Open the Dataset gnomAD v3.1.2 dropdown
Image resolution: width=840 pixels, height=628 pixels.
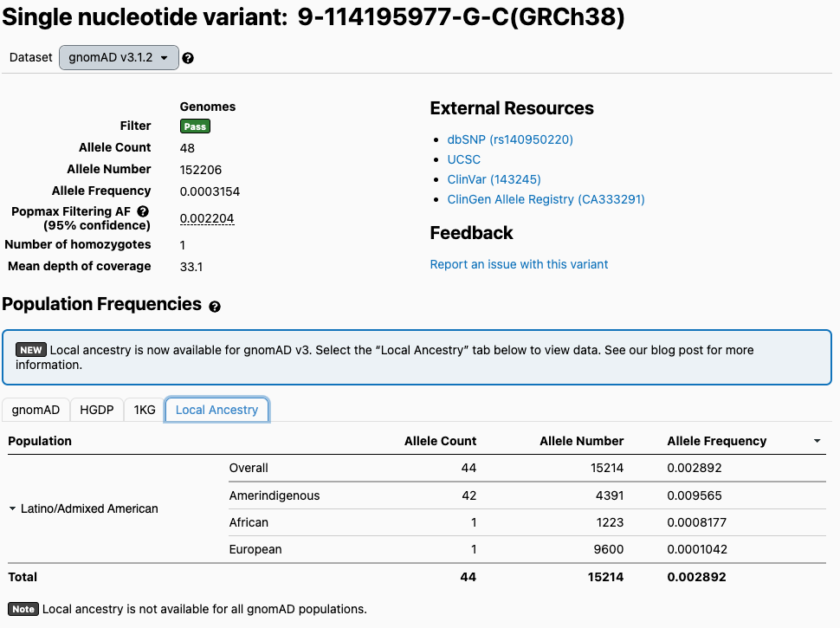tap(119, 57)
